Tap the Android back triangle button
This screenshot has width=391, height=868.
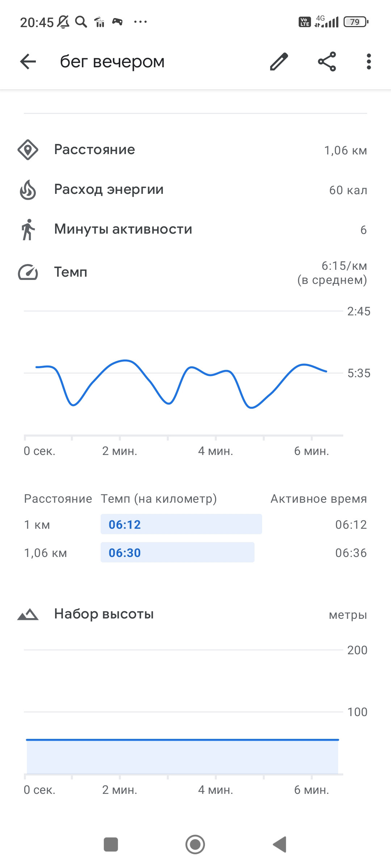click(279, 844)
